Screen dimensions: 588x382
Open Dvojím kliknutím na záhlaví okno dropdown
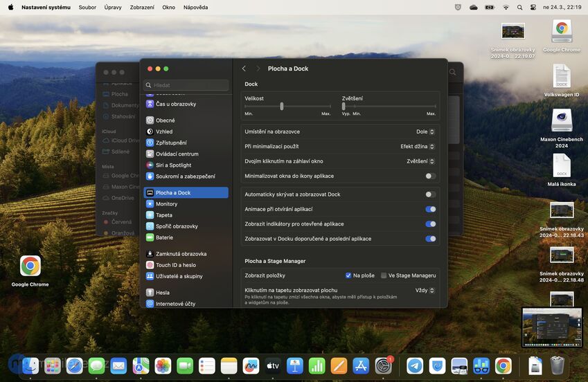pos(420,161)
